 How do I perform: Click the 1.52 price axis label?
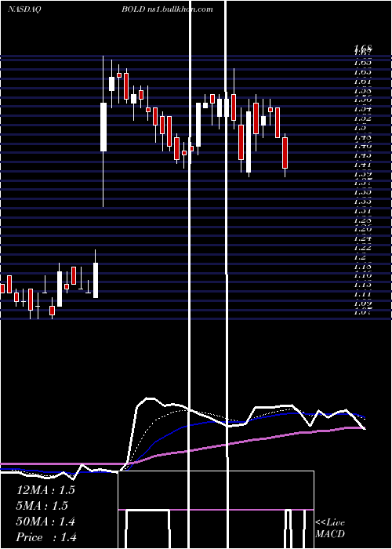click(x=362, y=118)
